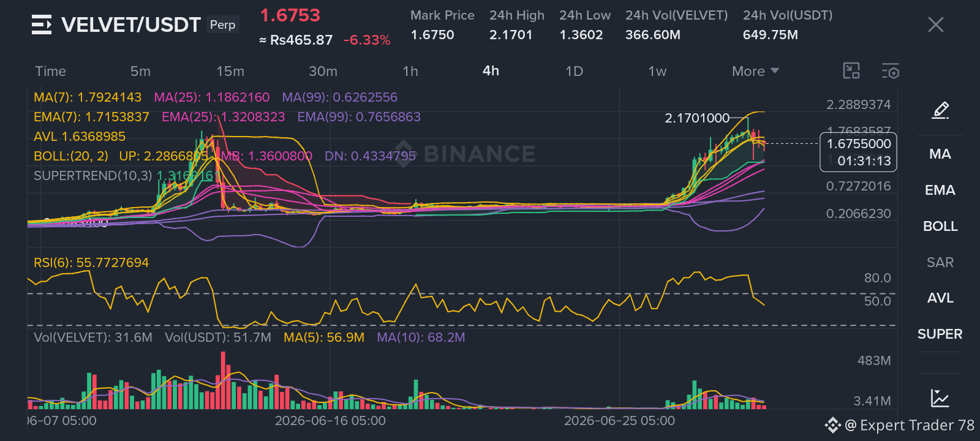The width and height of the screenshot is (980, 441).
Task: Tap the MA(25) indicator readout
Action: (212, 97)
